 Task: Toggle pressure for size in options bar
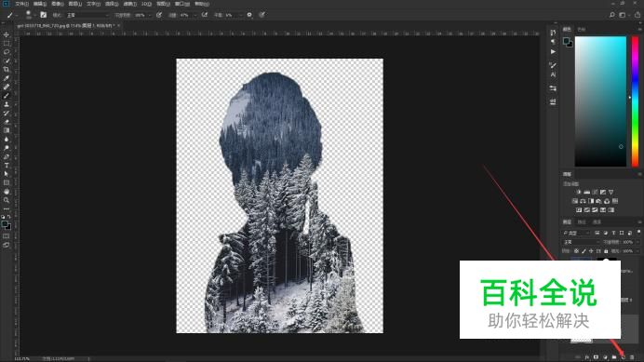pos(262,15)
